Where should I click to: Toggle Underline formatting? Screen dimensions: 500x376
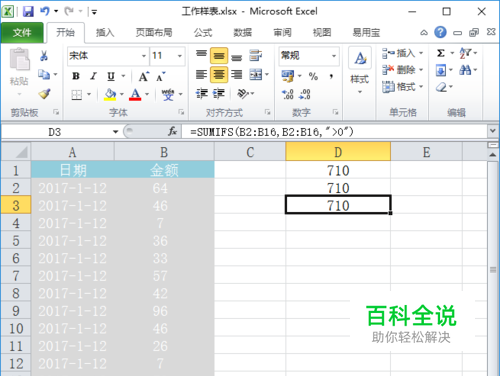(111, 77)
